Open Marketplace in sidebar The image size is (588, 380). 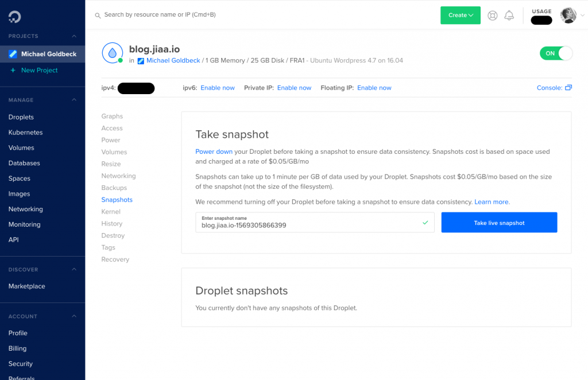[x=26, y=286]
